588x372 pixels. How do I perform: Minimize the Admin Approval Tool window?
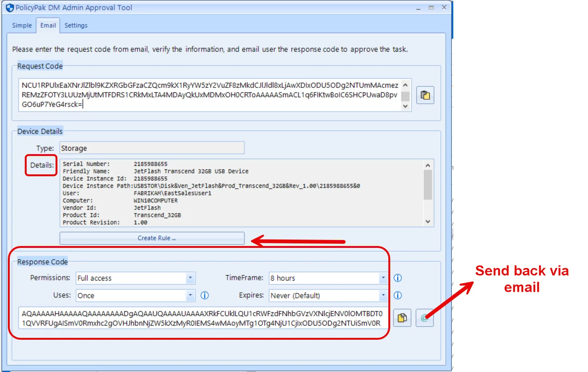tap(418, 8)
